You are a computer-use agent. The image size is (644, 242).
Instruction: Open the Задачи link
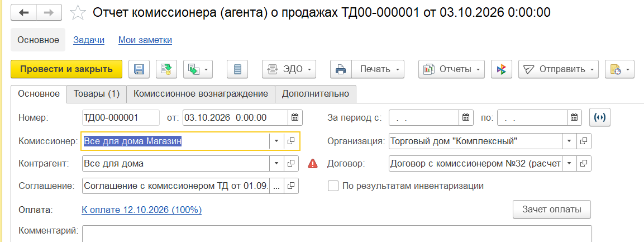(89, 40)
